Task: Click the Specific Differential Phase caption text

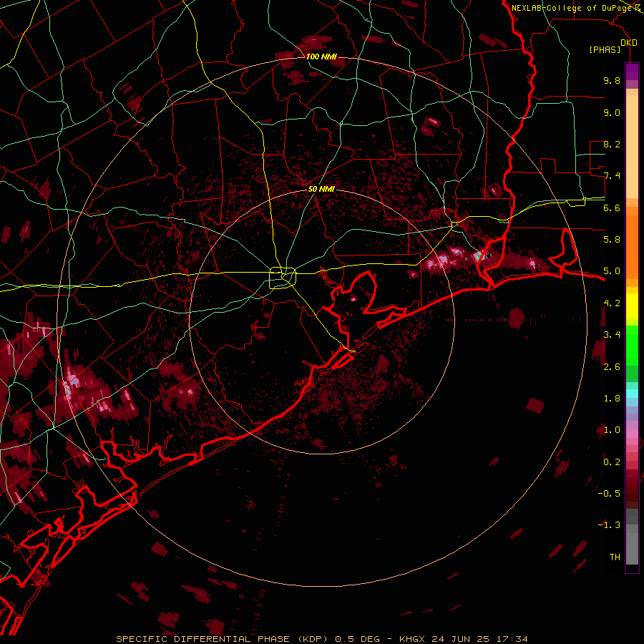Action: [321, 639]
